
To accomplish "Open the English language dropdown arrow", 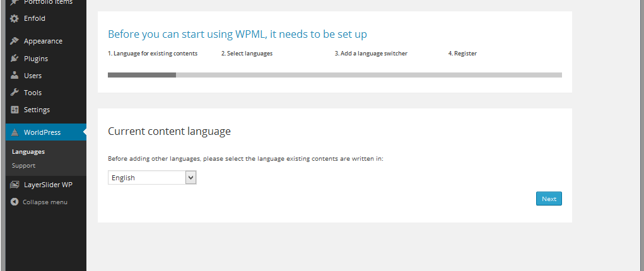I will pos(190,178).
